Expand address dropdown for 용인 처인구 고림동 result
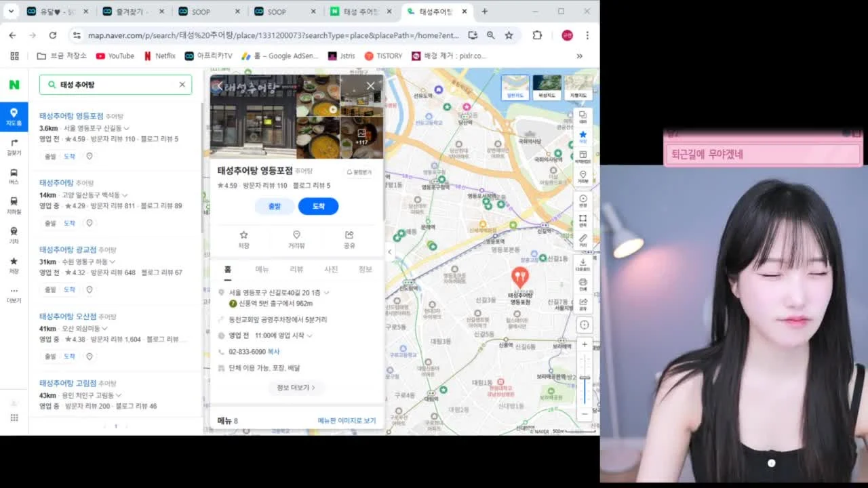Image resolution: width=868 pixels, height=488 pixels. [118, 395]
